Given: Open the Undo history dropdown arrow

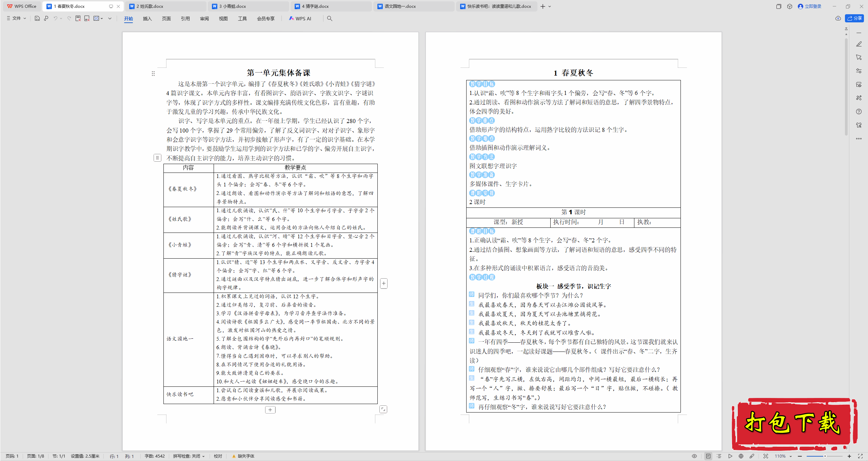Looking at the screenshot, I should 61,19.
